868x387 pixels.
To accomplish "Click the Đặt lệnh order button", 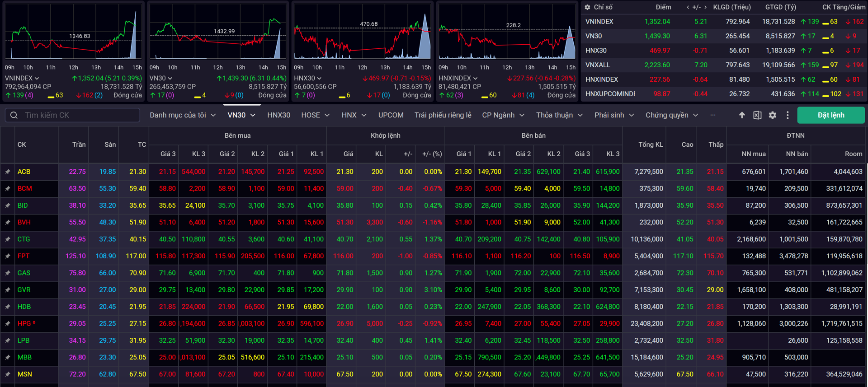I will 831,115.
